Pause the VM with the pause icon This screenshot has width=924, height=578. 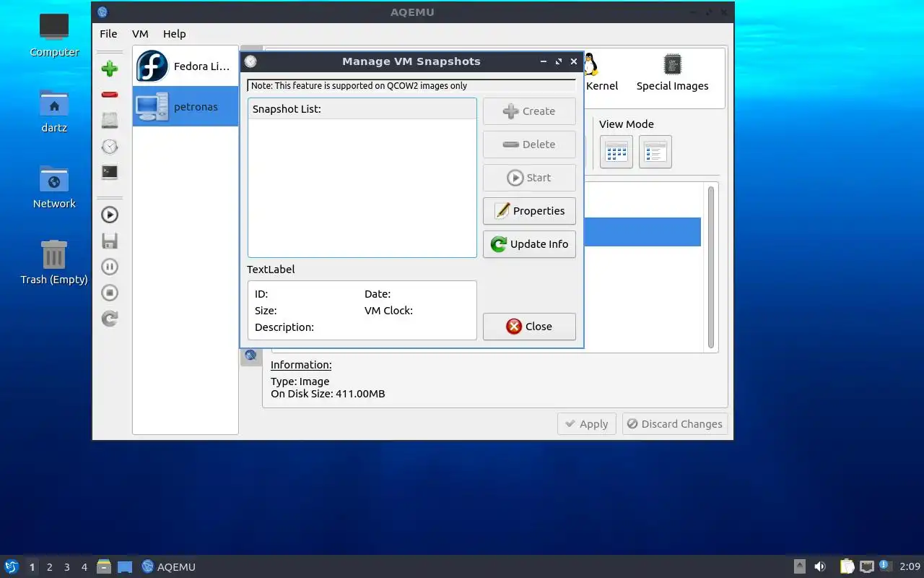(110, 267)
